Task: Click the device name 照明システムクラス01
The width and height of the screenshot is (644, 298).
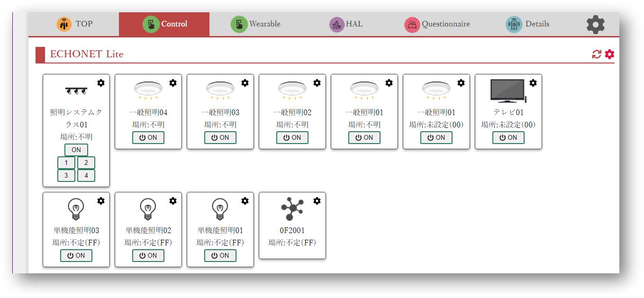Action: (x=76, y=118)
